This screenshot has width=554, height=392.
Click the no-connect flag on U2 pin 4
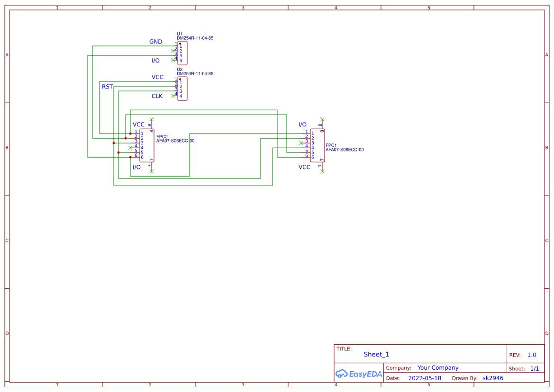pyautogui.click(x=173, y=96)
